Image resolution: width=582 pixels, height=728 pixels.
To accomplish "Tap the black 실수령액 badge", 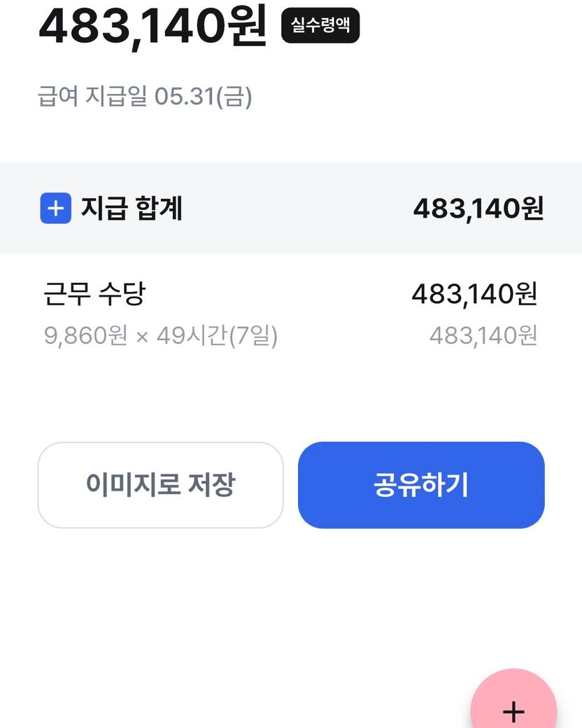I will tap(320, 27).
